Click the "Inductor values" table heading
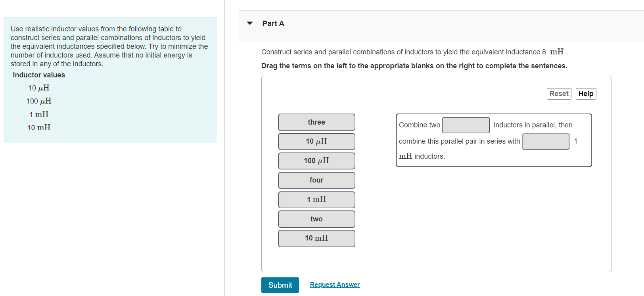 (x=38, y=75)
